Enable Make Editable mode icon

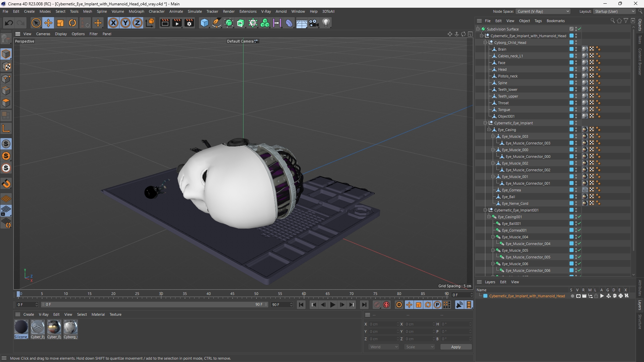click(6, 39)
